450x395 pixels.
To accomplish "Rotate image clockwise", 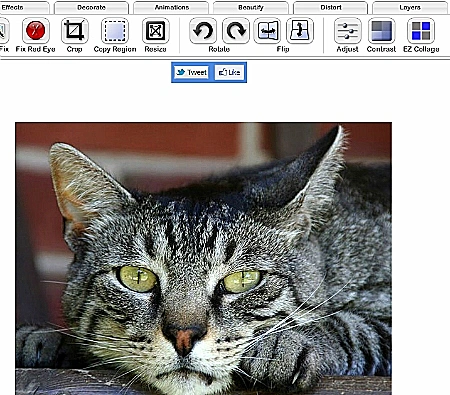I will click(x=236, y=31).
